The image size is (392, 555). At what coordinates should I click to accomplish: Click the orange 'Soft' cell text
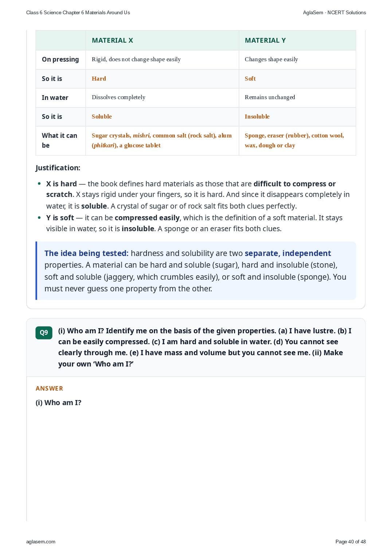tap(250, 79)
